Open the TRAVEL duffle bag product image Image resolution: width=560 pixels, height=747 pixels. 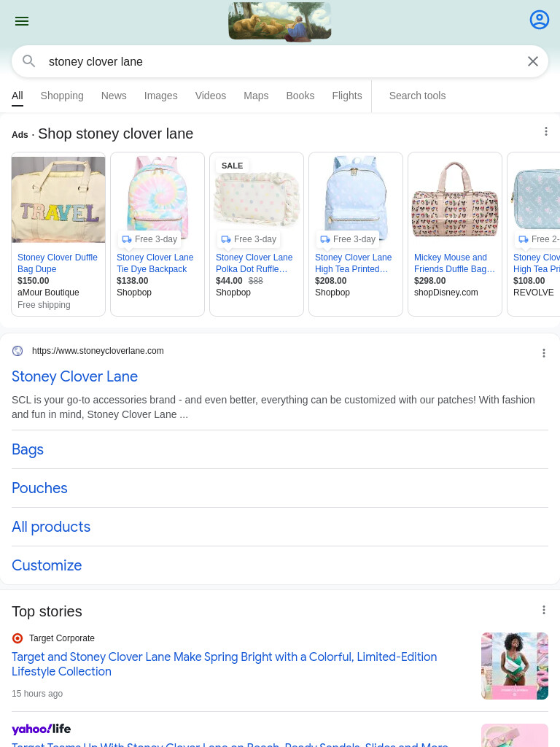pyautogui.click(x=58, y=200)
